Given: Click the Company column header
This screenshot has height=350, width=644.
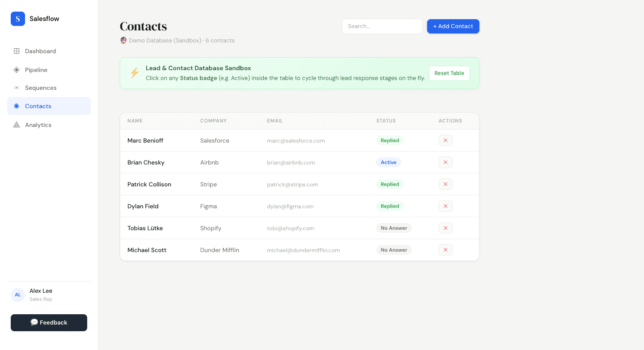Looking at the screenshot, I should click(x=213, y=121).
